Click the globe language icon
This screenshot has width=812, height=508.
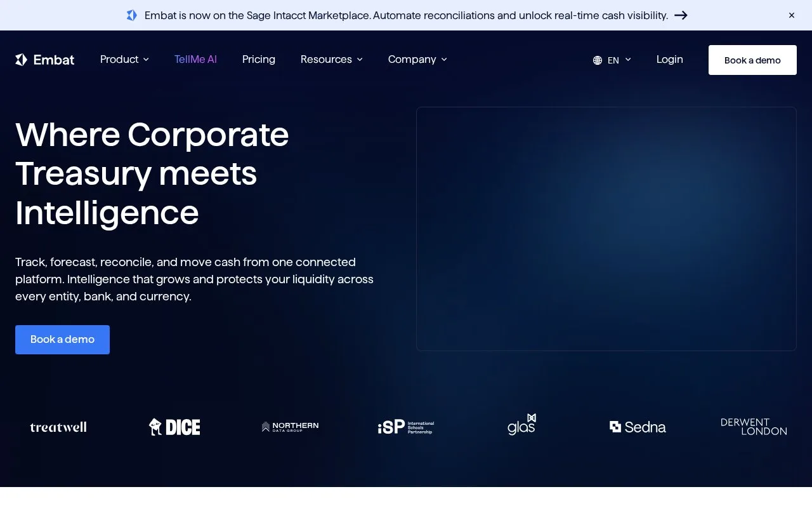point(598,60)
